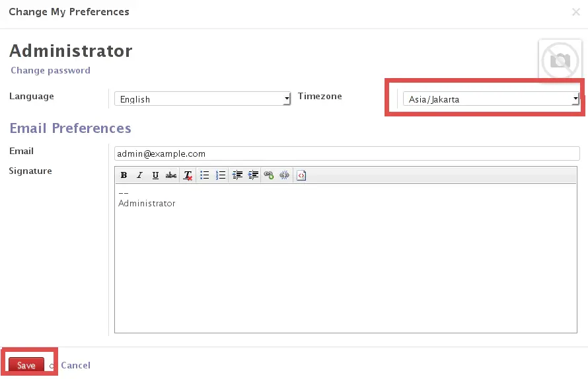This screenshot has width=588, height=379.
Task: Insert numbered list in signature
Action: tap(221, 175)
